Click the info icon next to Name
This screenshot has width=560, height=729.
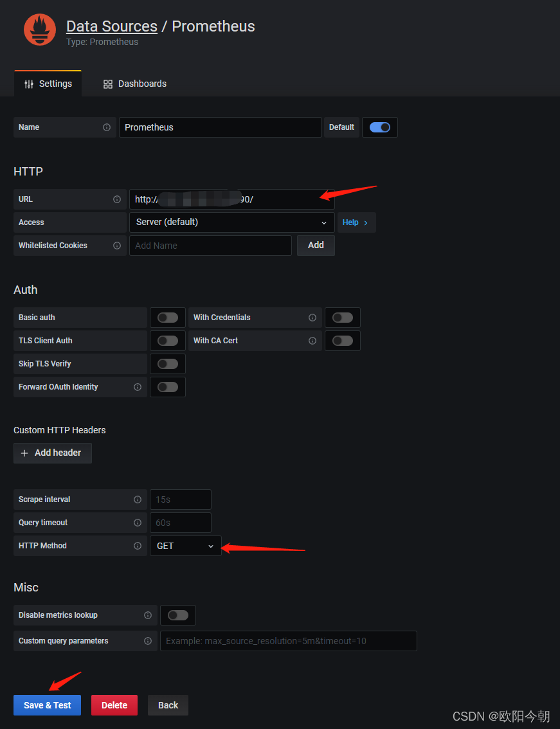(x=107, y=127)
